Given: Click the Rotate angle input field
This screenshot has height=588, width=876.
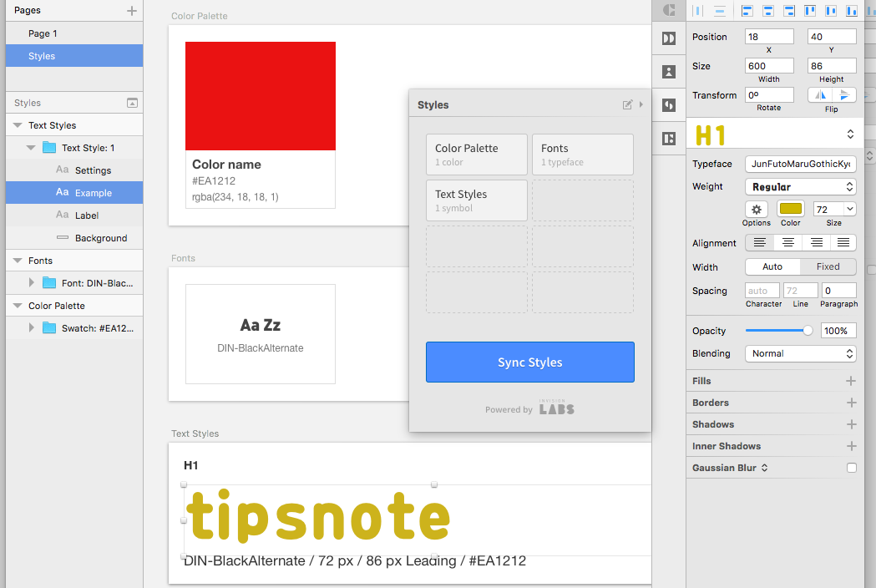Looking at the screenshot, I should (x=769, y=95).
